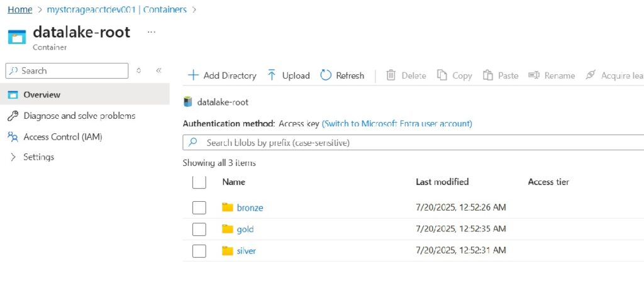Image resolution: width=644 pixels, height=288 pixels.
Task: Click the Add Directory plus icon
Action: pyautogui.click(x=193, y=75)
